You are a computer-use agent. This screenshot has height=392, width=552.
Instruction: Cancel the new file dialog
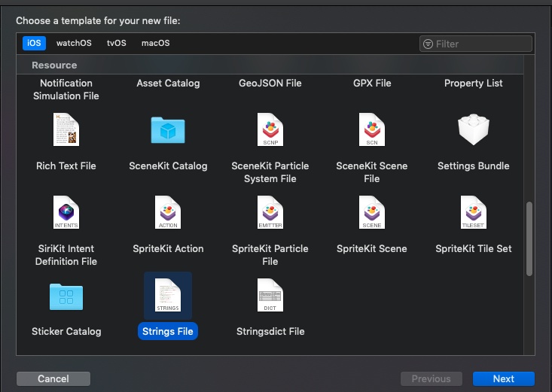tap(53, 378)
